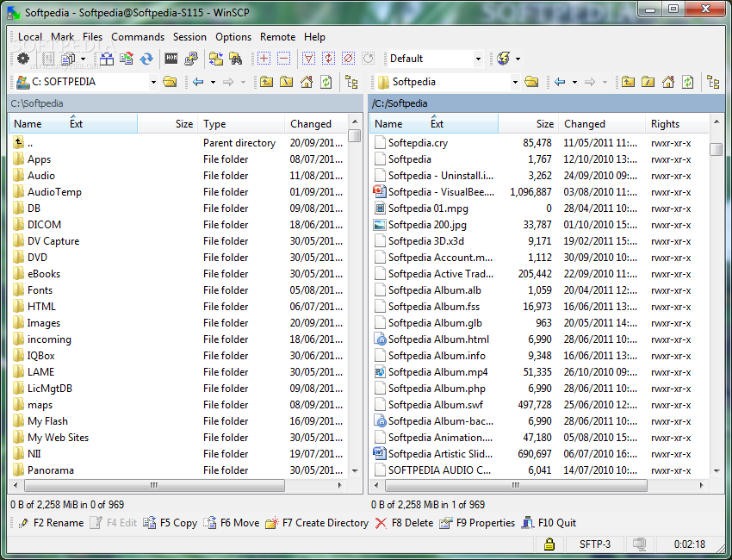Click F10 Quit button
Image resolution: width=732 pixels, height=560 pixels.
[549, 523]
